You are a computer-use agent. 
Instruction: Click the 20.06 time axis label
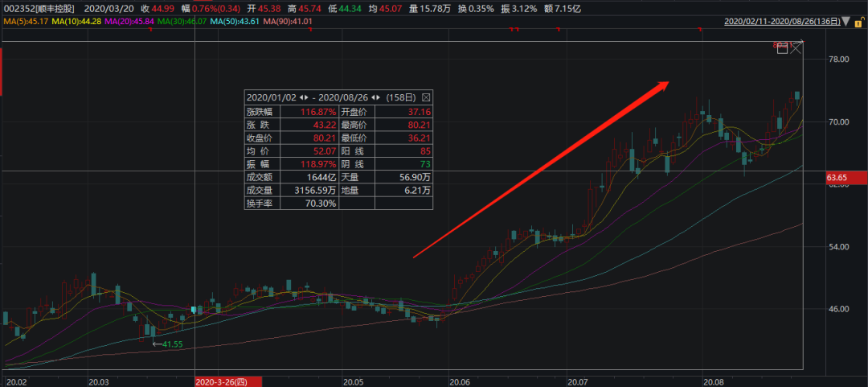click(x=460, y=382)
